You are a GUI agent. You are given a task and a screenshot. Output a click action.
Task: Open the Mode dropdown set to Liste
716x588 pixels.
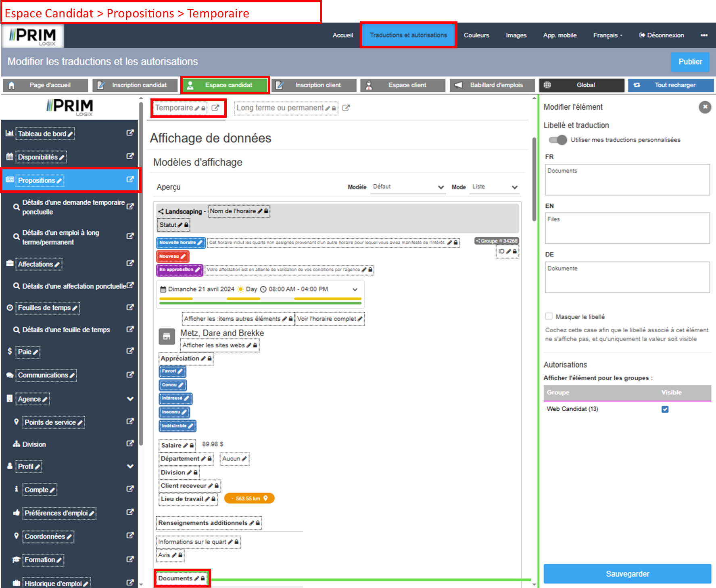(494, 187)
